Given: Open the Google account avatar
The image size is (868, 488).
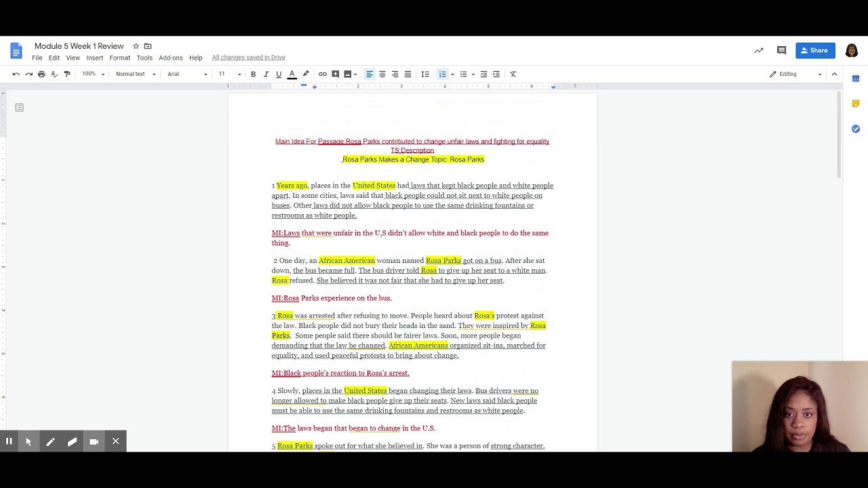Looking at the screenshot, I should [x=852, y=50].
